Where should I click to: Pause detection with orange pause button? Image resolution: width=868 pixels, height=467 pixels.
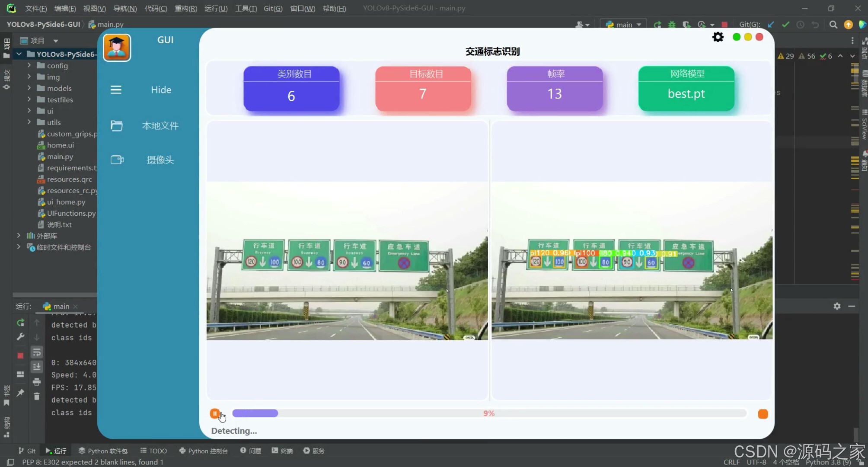pyautogui.click(x=214, y=413)
